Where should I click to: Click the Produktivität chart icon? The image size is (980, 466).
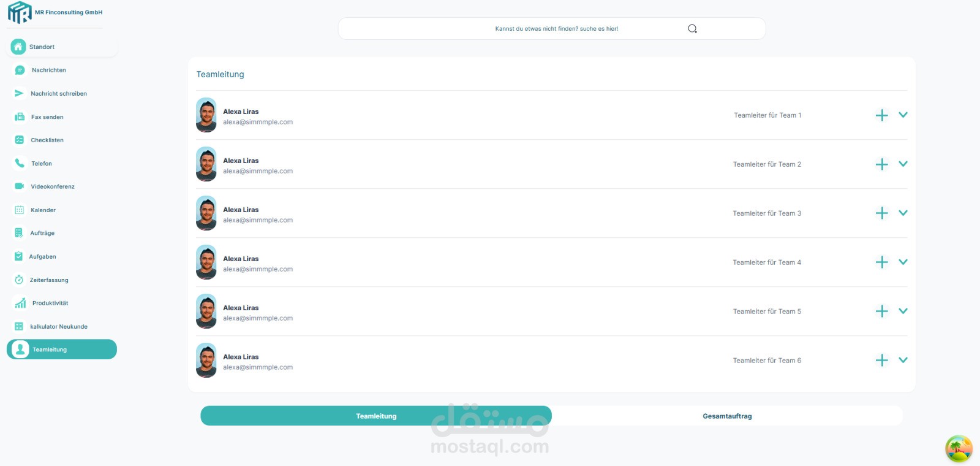20,303
